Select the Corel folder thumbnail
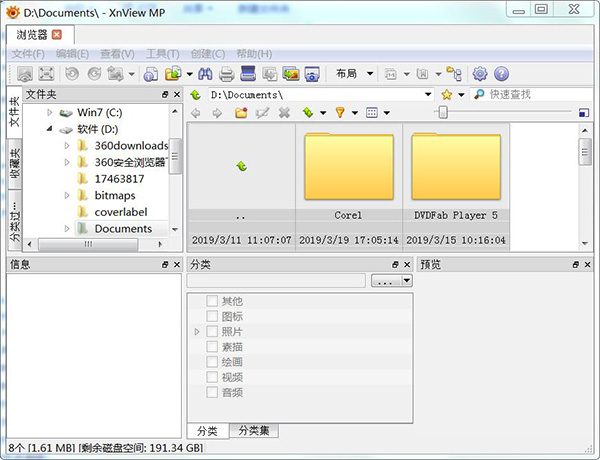The width and height of the screenshot is (600, 460). point(349,187)
